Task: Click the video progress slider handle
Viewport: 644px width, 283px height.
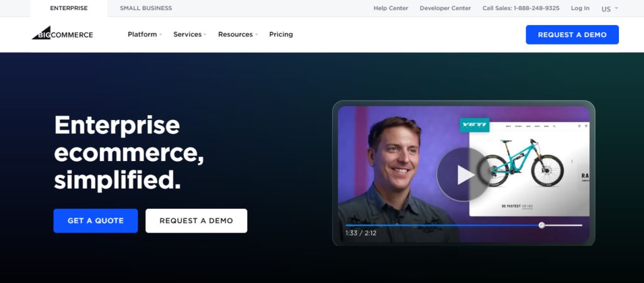Action: click(541, 225)
